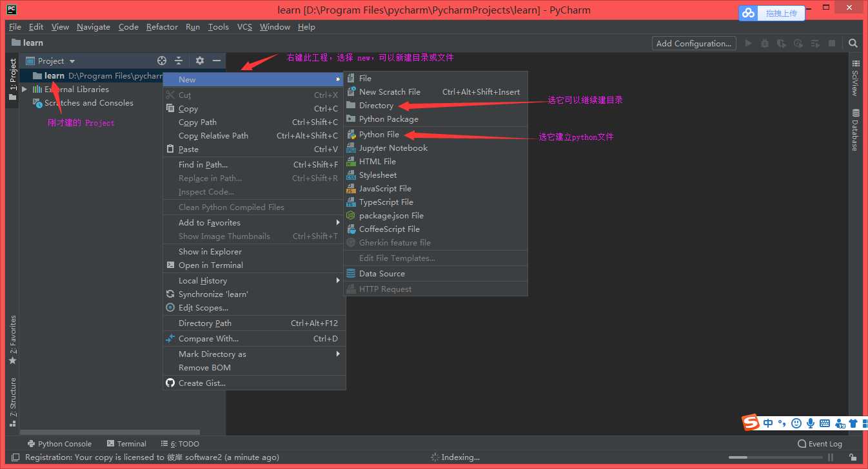The width and height of the screenshot is (868, 469).
Task: Click the Search Everywhere magnifier icon
Action: point(853,43)
